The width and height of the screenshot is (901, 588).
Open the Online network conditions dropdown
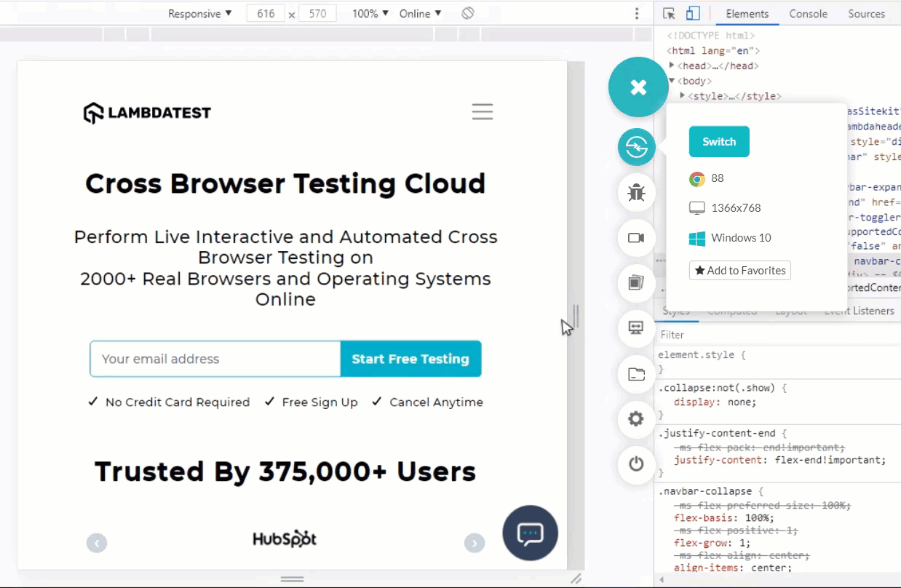pyautogui.click(x=419, y=13)
